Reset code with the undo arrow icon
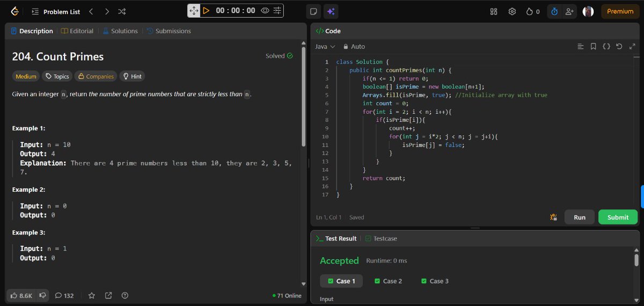 point(619,47)
